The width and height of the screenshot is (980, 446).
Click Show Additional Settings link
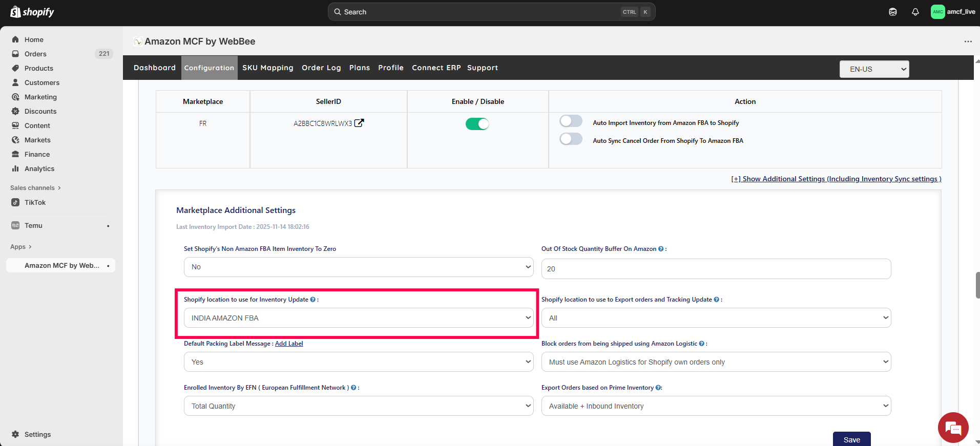(x=836, y=179)
